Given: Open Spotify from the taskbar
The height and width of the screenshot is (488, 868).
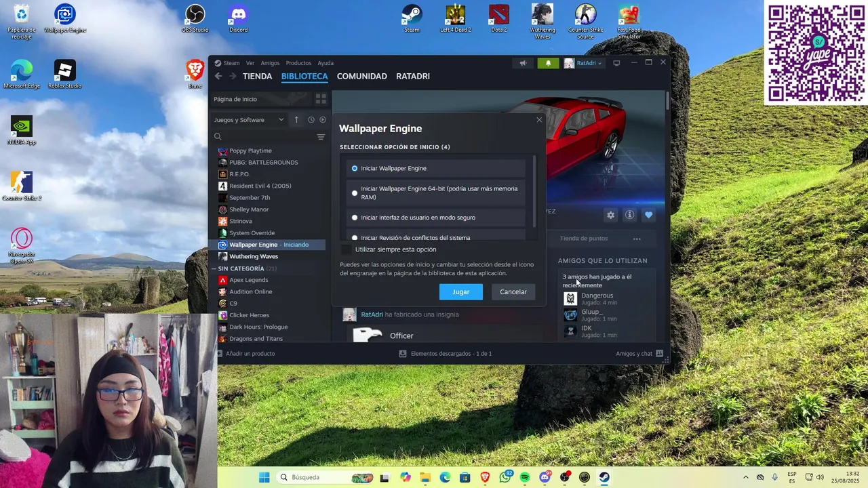Looking at the screenshot, I should pos(525,477).
